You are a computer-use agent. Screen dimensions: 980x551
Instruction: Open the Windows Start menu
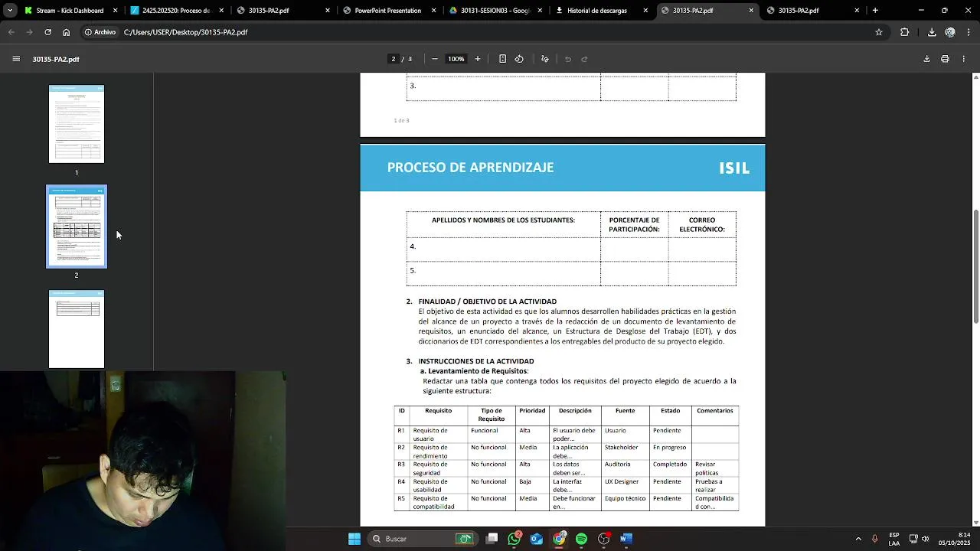click(x=354, y=539)
